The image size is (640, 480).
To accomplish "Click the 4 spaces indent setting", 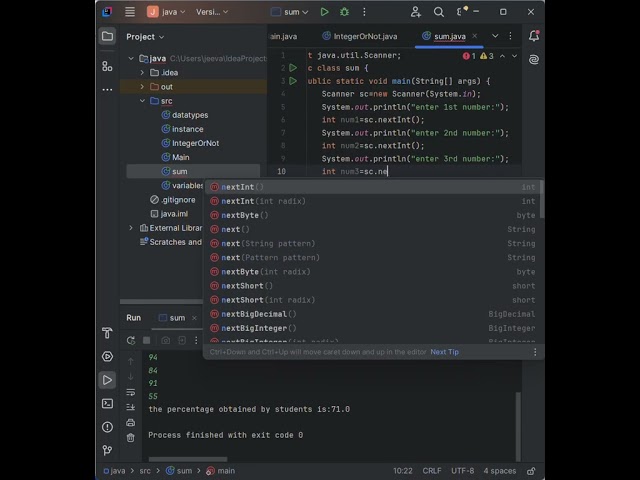I will 500,471.
